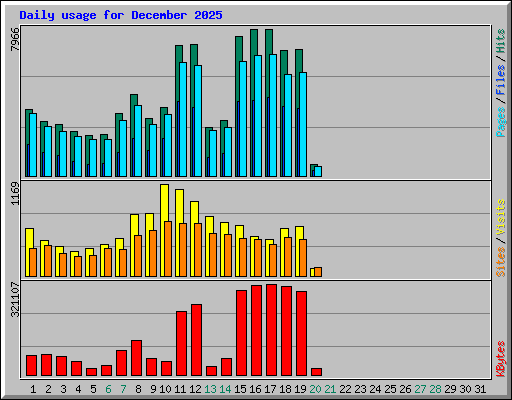Click the 1169 visits axis value
Viewport: 512px width, 400px height.
(x=15, y=193)
